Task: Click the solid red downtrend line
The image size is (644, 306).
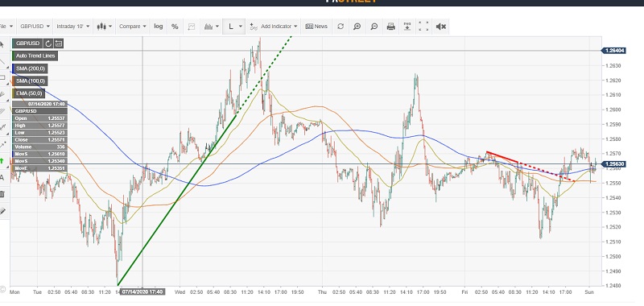Action: point(502,157)
